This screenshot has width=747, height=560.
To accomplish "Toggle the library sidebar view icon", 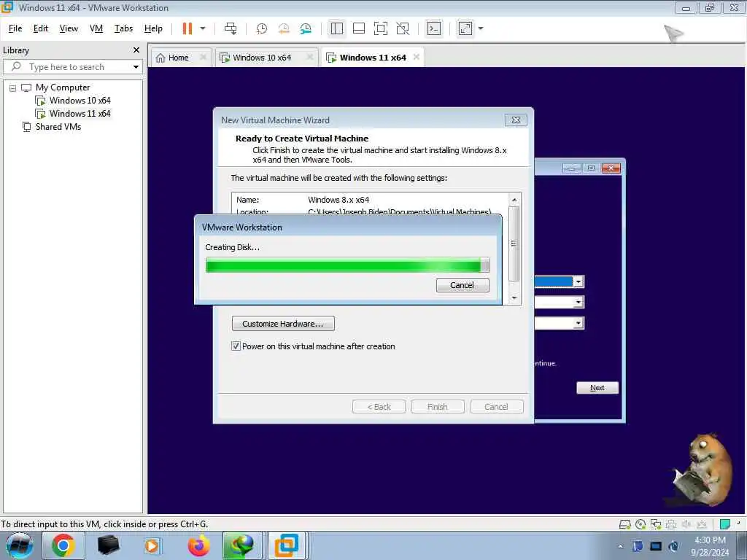I will coord(337,28).
